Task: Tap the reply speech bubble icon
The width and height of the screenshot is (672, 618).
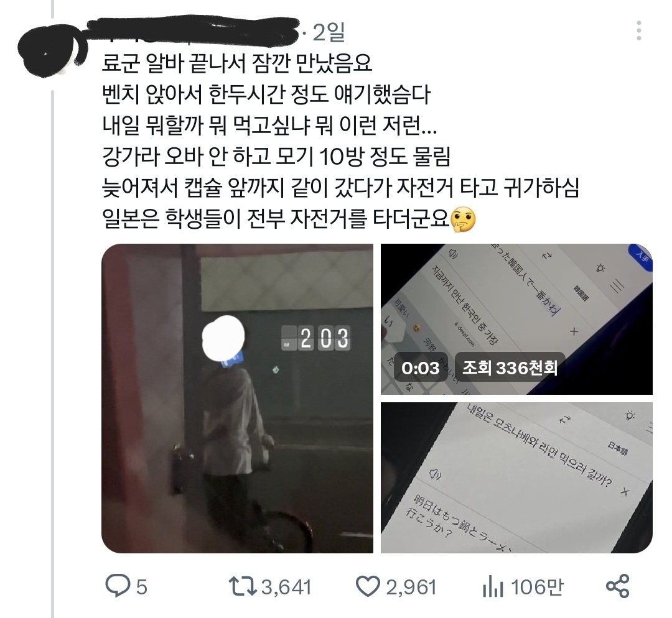Action: point(117,586)
